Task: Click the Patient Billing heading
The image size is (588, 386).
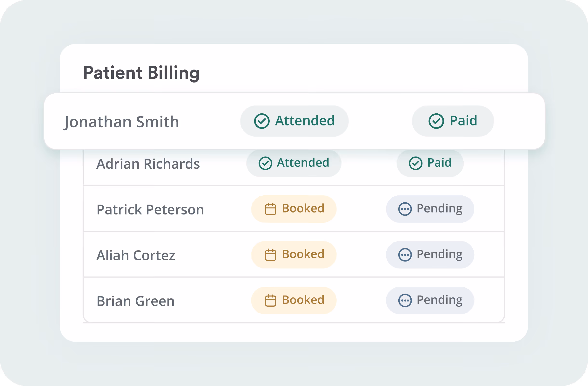Action: (141, 73)
